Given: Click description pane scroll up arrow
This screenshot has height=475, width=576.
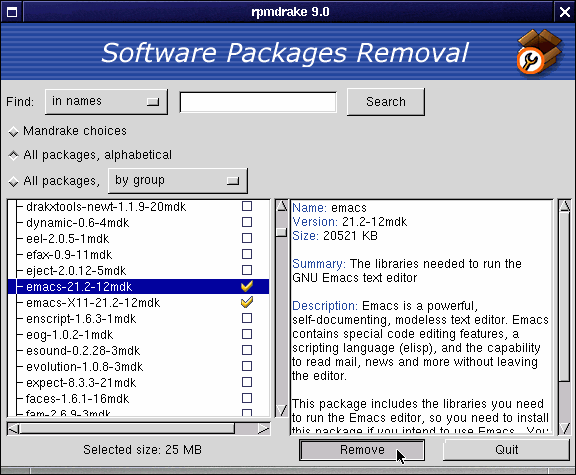Looking at the screenshot, I should click(565, 206).
